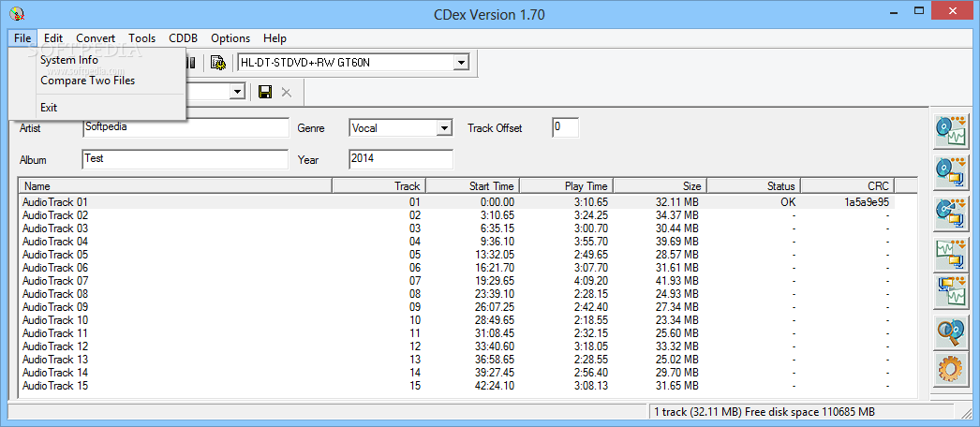The height and width of the screenshot is (427, 980).
Task: Select the AudioTrack 06 row
Action: [x=457, y=267]
